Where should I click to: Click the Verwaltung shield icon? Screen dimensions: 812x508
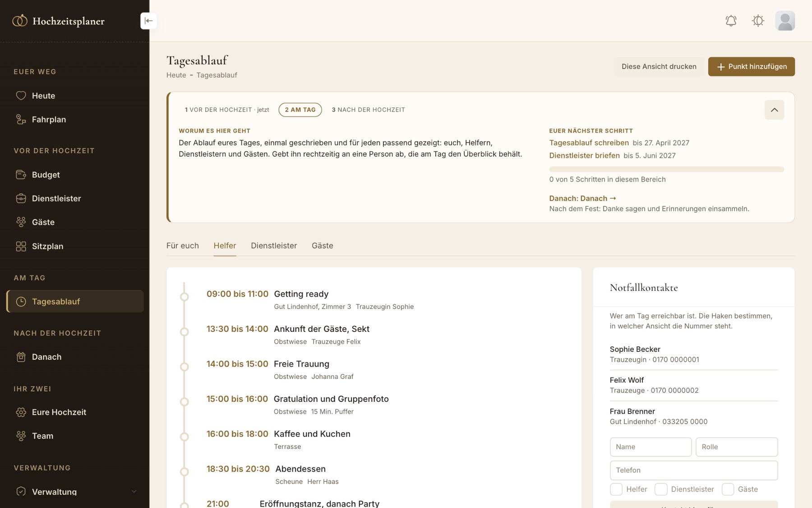(21, 491)
